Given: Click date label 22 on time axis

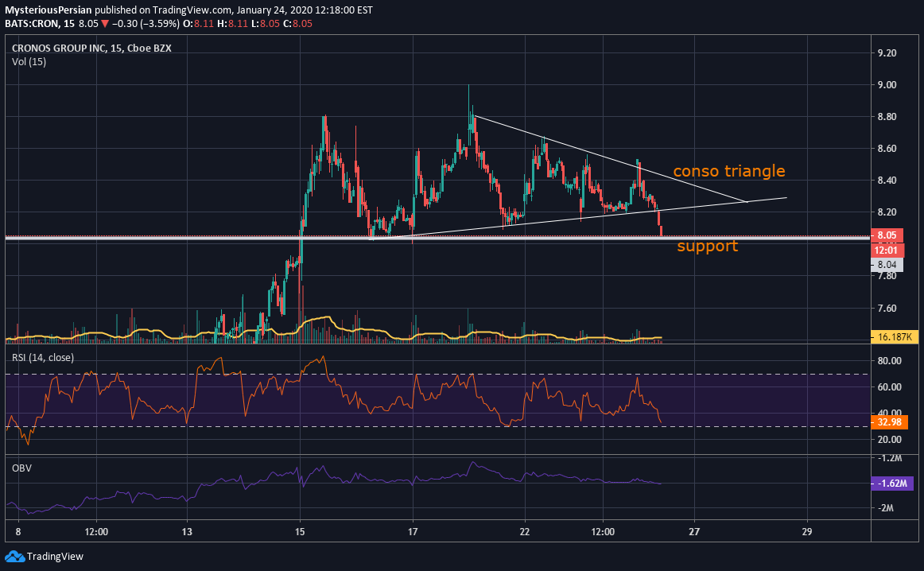Looking at the screenshot, I should click(525, 532).
